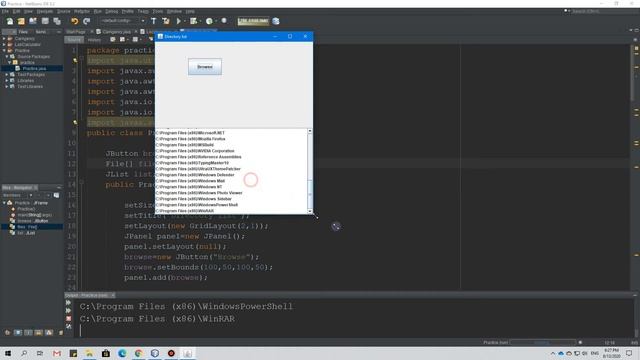Image resolution: width=640 pixels, height=360 pixels.
Task: Switch to the Services tab
Action: [41, 32]
